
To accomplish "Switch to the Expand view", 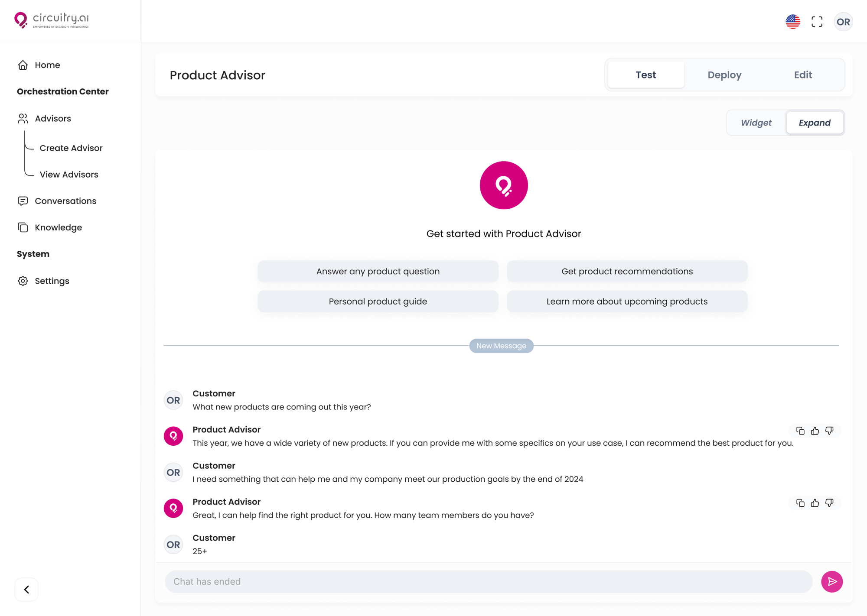I will (814, 123).
